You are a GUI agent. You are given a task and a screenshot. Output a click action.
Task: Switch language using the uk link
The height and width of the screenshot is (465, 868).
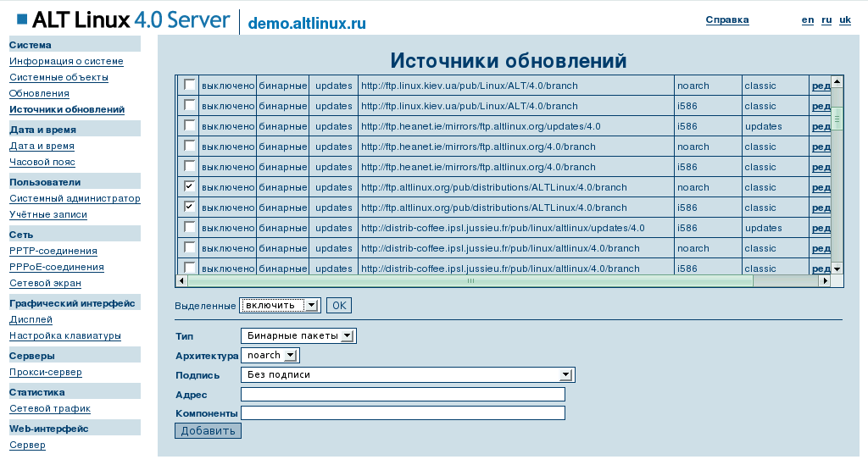[844, 19]
